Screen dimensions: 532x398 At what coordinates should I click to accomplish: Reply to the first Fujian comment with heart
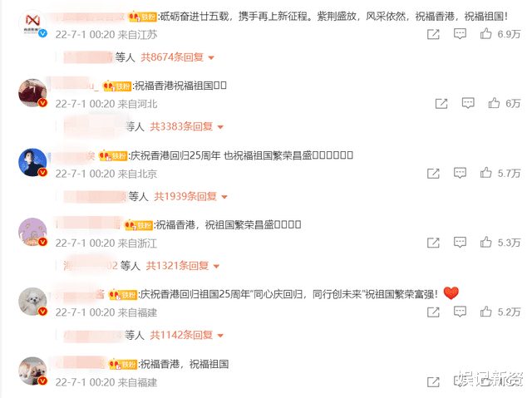[460, 312]
